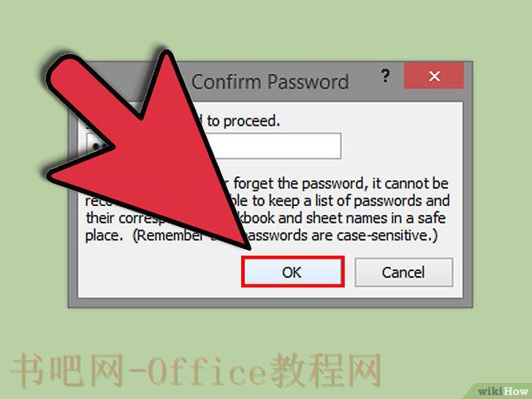Screen dimensions: 532x399
Task: Click the 'forget the password, it cannot be' line
Action: 341,183
